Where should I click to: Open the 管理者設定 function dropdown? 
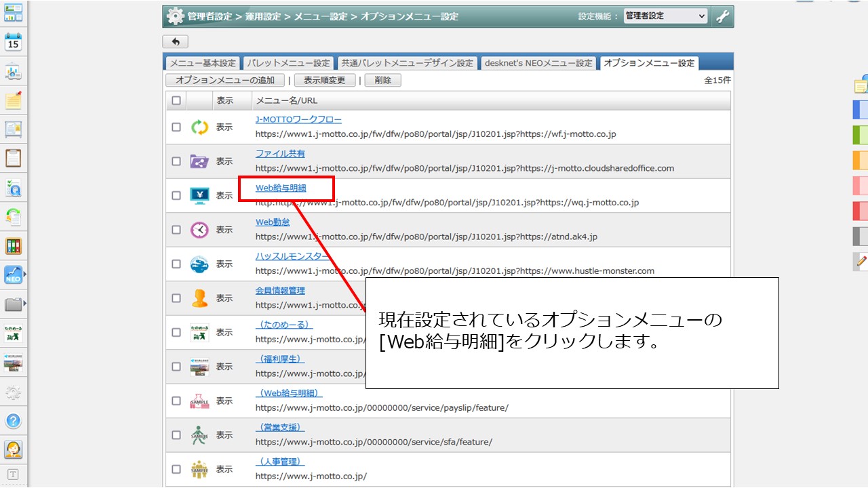pyautogui.click(x=665, y=16)
